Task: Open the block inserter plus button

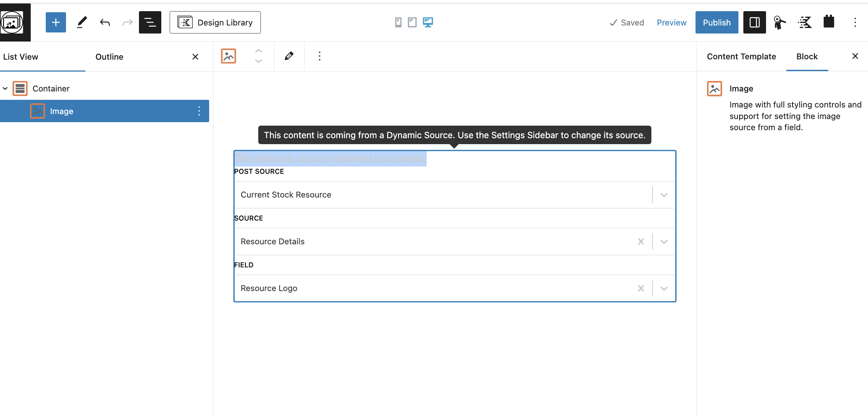Action: pyautogui.click(x=56, y=22)
